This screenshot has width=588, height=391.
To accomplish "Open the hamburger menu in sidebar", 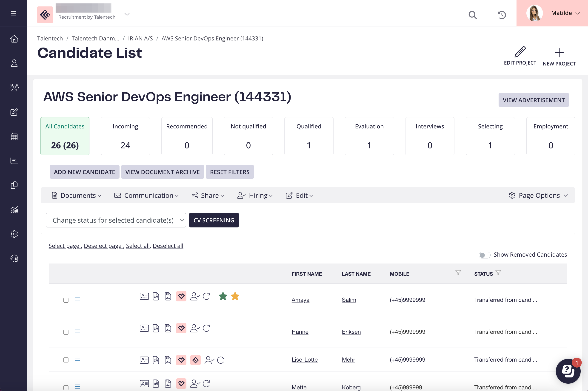I will 14,13.
